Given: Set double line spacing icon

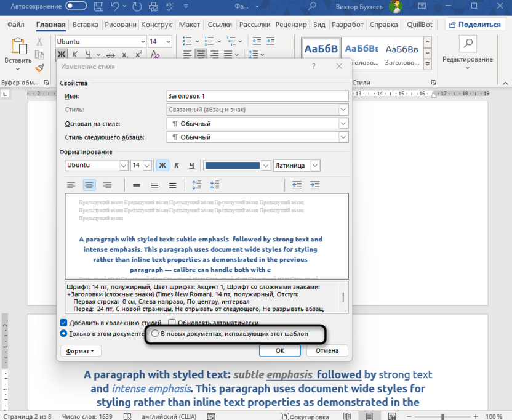Looking at the screenshot, I should 173,185.
